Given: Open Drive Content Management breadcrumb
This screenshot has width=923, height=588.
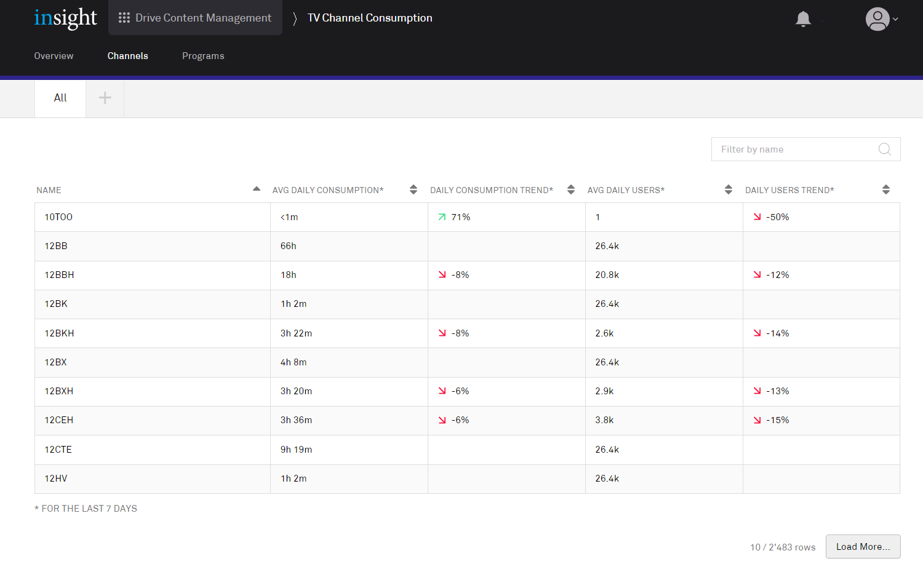Looking at the screenshot, I should 203,18.
